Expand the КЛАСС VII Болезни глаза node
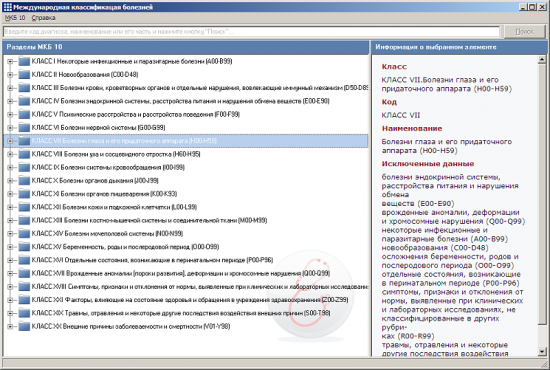Screen dimensions: 550x370 pyautogui.click(x=10, y=141)
